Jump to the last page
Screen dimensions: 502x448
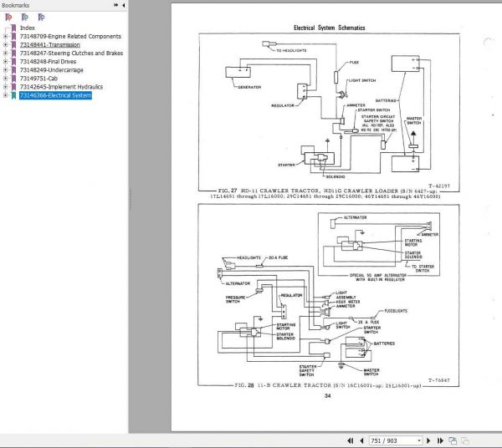point(440,440)
